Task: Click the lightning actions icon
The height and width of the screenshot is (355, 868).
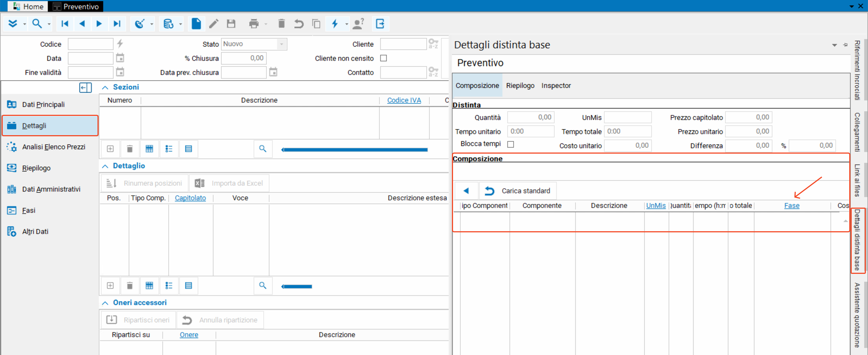Action: pyautogui.click(x=335, y=24)
